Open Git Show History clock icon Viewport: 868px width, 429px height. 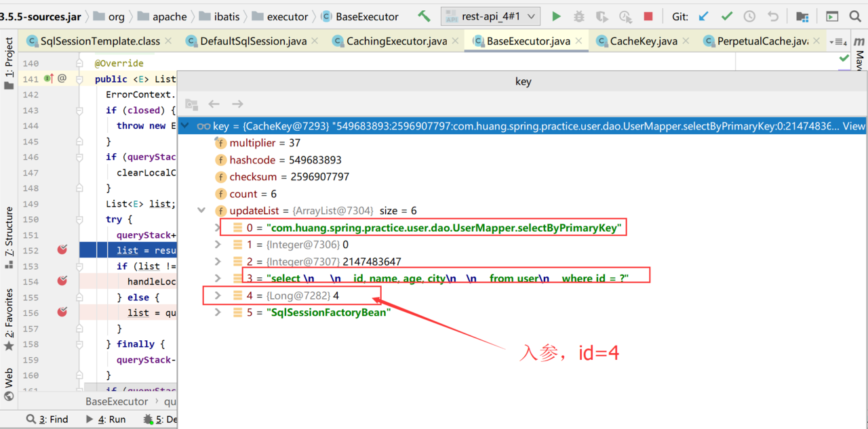click(749, 16)
